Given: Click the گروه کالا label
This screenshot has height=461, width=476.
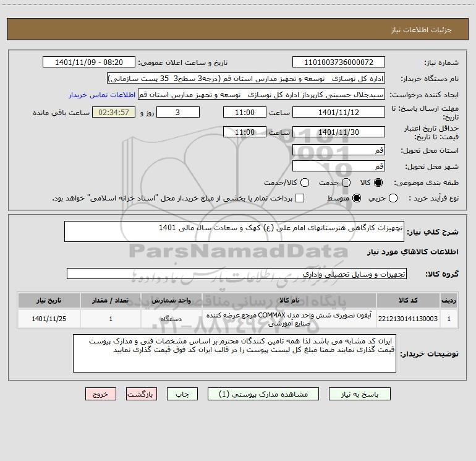Looking at the screenshot, I should 442,274.
